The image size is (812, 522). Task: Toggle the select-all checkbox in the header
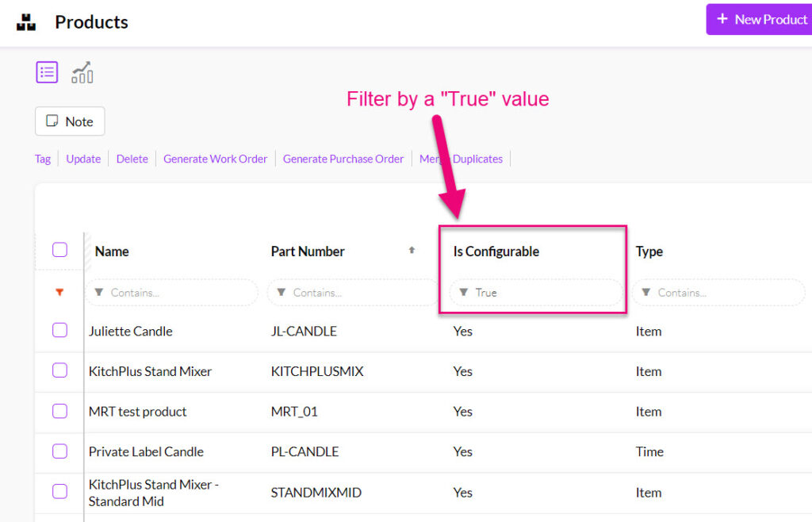(59, 249)
